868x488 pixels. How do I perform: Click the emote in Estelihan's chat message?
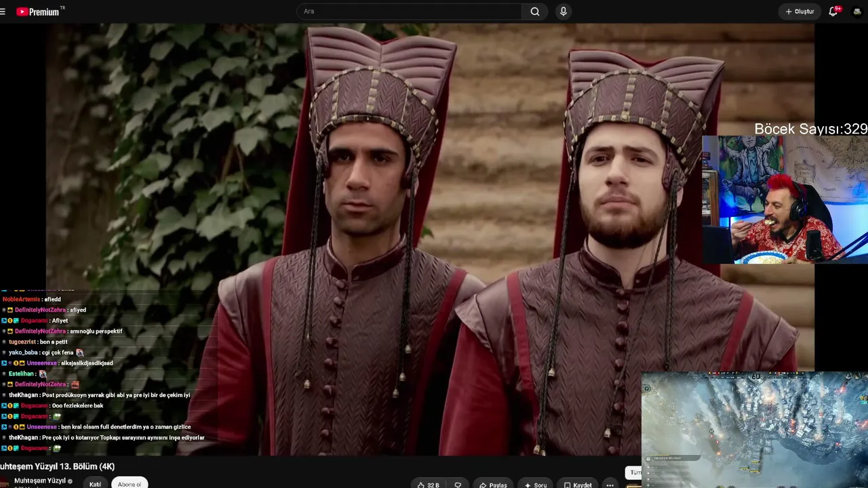pos(43,373)
